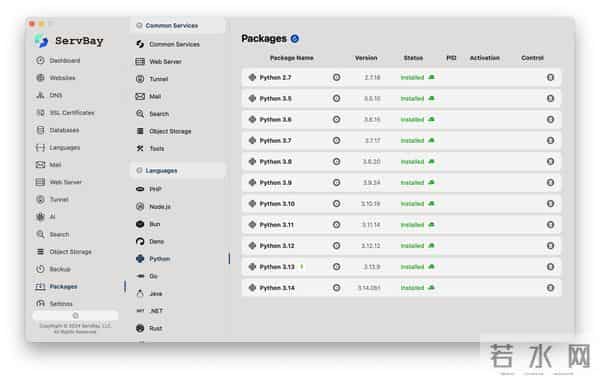Click the Go icon in languages list
The width and height of the screenshot is (600, 376).
pos(140,276)
